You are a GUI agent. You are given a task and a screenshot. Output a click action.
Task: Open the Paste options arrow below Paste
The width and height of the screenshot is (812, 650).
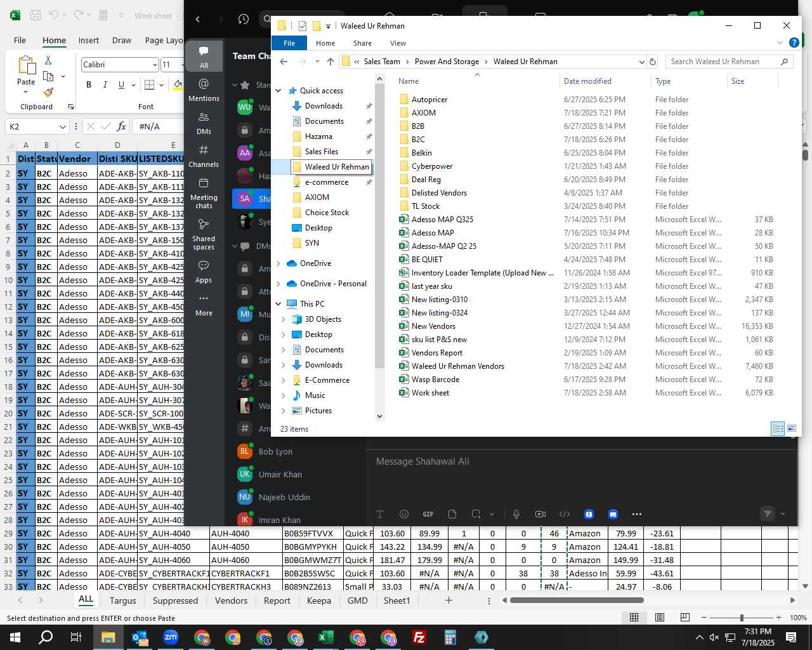[x=26, y=93]
